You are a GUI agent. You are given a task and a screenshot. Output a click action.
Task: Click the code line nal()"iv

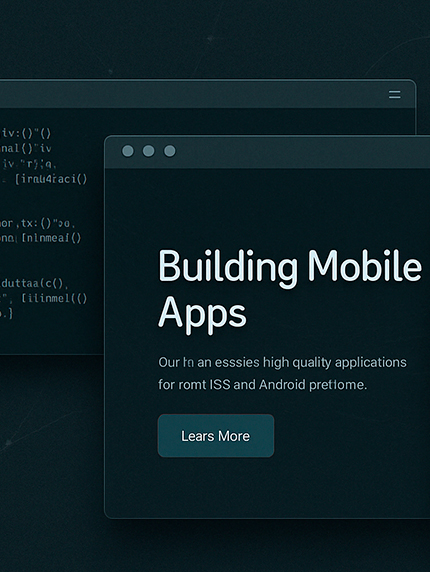(26, 148)
